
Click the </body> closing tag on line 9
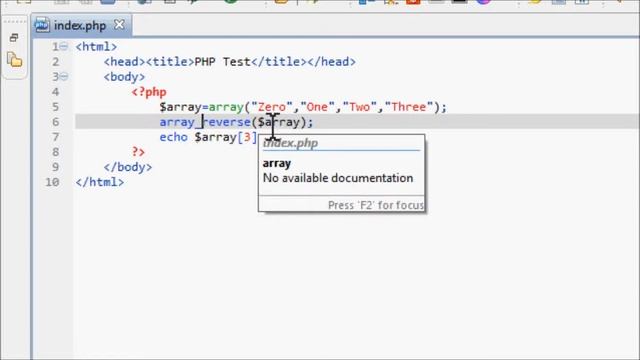click(128, 167)
